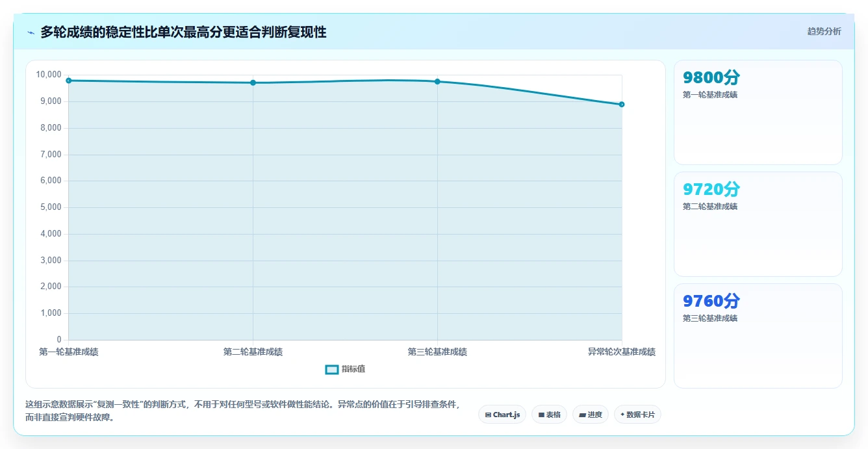Click the x-axis label 第二轮基准成绩
The image size is (868, 449).
click(253, 352)
